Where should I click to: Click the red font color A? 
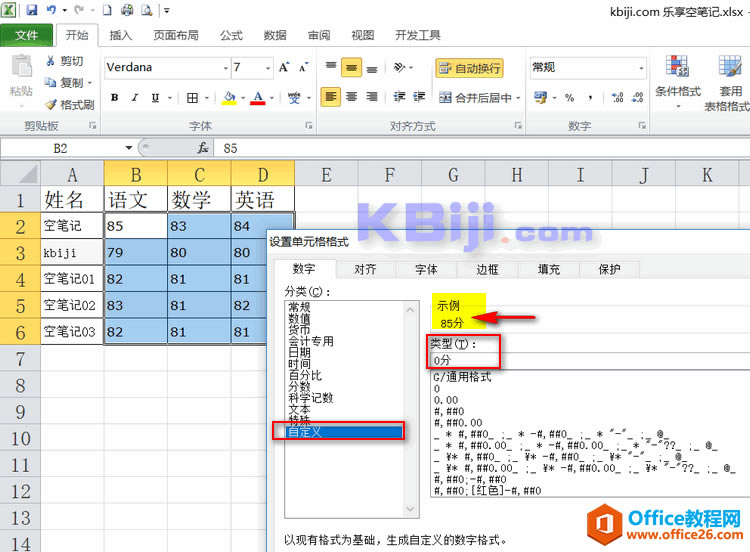click(258, 98)
